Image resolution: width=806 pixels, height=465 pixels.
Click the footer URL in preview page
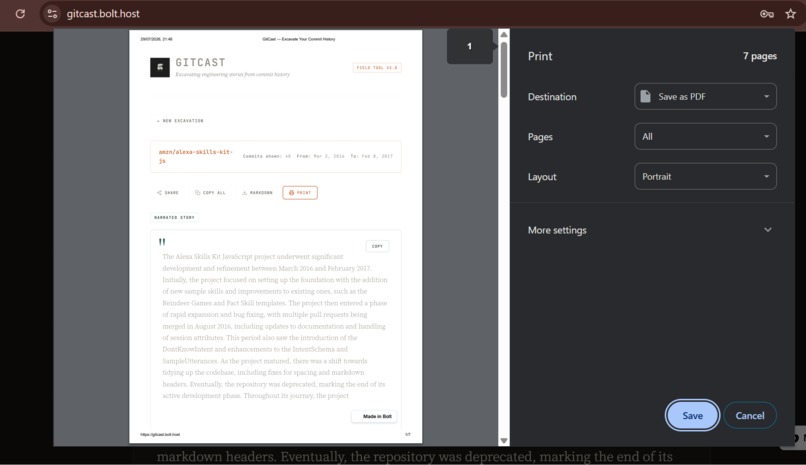click(x=160, y=435)
